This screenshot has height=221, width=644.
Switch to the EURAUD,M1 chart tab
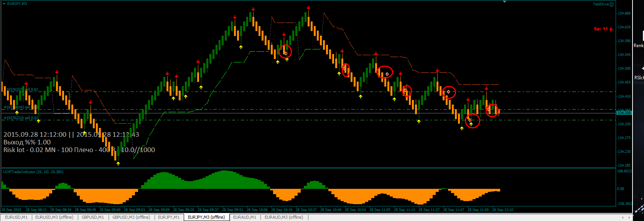pos(245,217)
